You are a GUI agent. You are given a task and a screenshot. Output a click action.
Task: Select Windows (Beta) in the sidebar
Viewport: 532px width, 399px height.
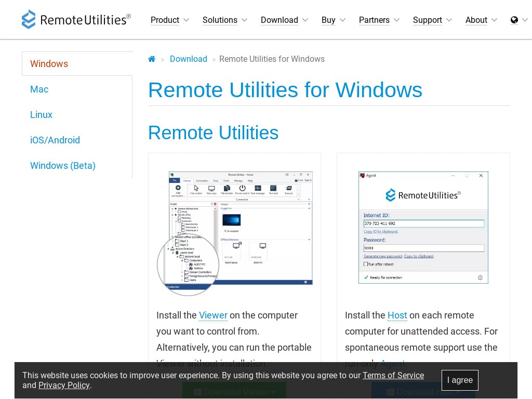(63, 165)
